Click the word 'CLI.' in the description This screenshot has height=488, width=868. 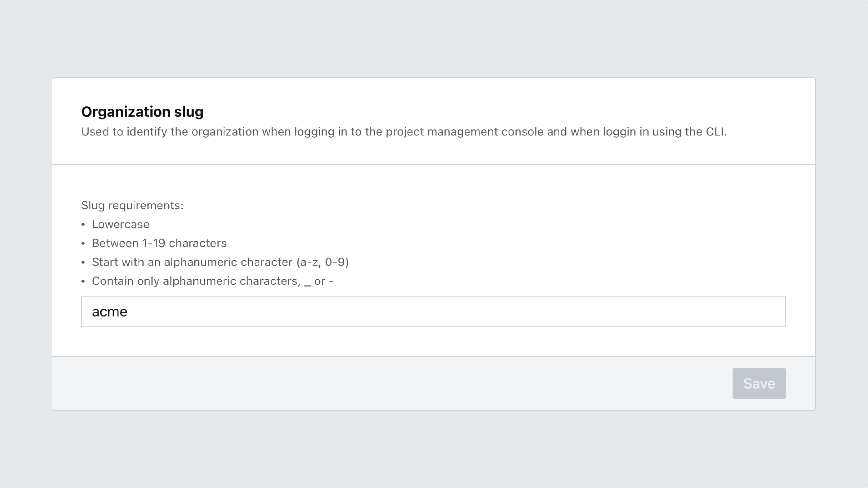coord(716,132)
